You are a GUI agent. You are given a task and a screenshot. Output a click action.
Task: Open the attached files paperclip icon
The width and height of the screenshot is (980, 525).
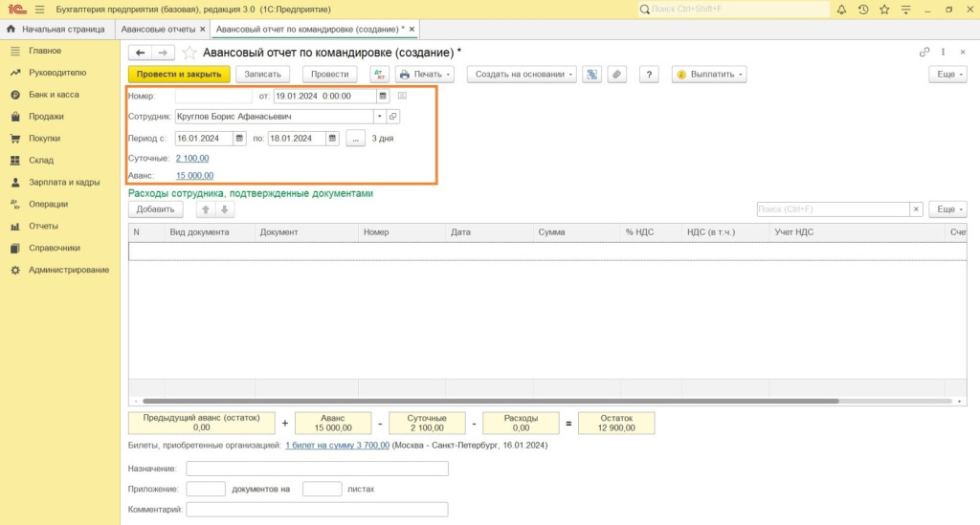[617, 75]
